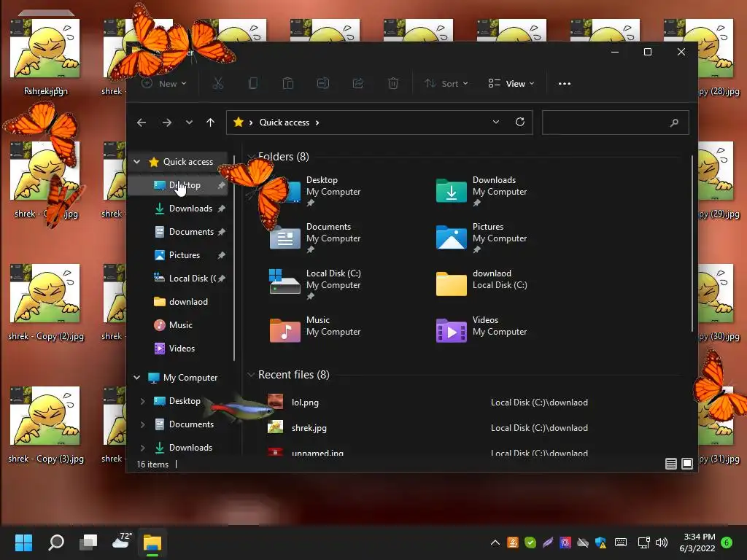The image size is (747, 560).
Task: Open the weather widget showing 72°
Action: 121,542
